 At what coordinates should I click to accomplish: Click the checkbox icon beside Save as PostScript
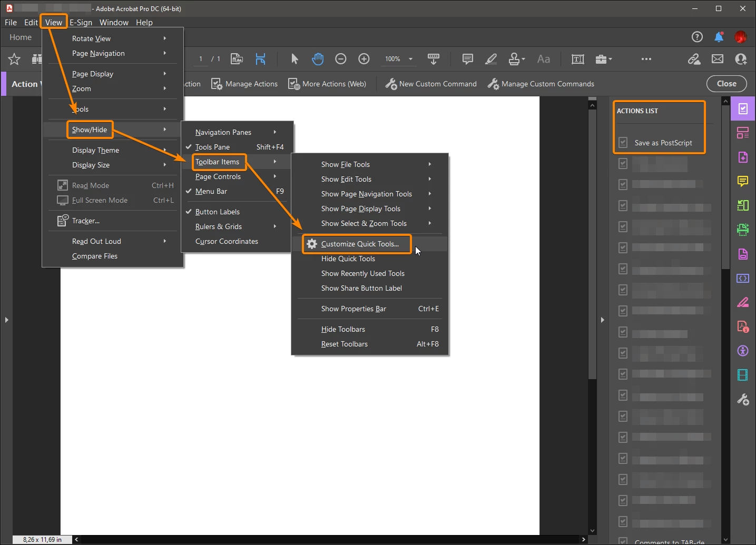click(x=623, y=142)
